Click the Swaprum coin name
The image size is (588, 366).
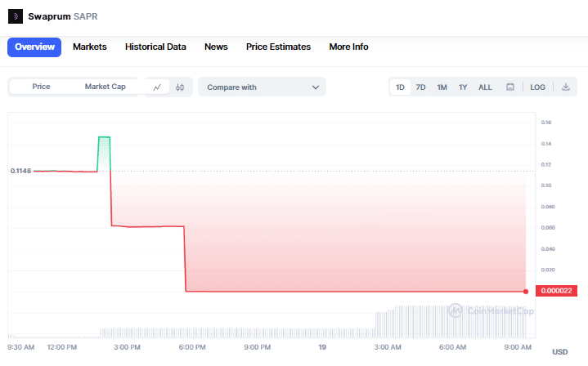click(x=49, y=16)
